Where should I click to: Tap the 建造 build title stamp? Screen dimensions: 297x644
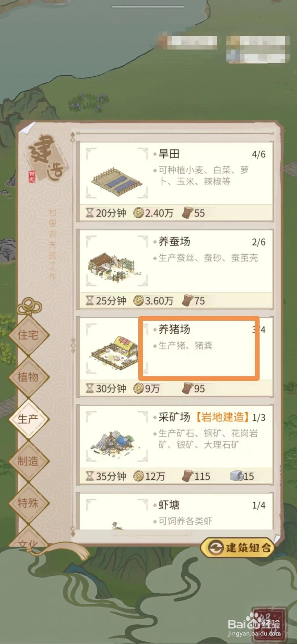(46, 156)
